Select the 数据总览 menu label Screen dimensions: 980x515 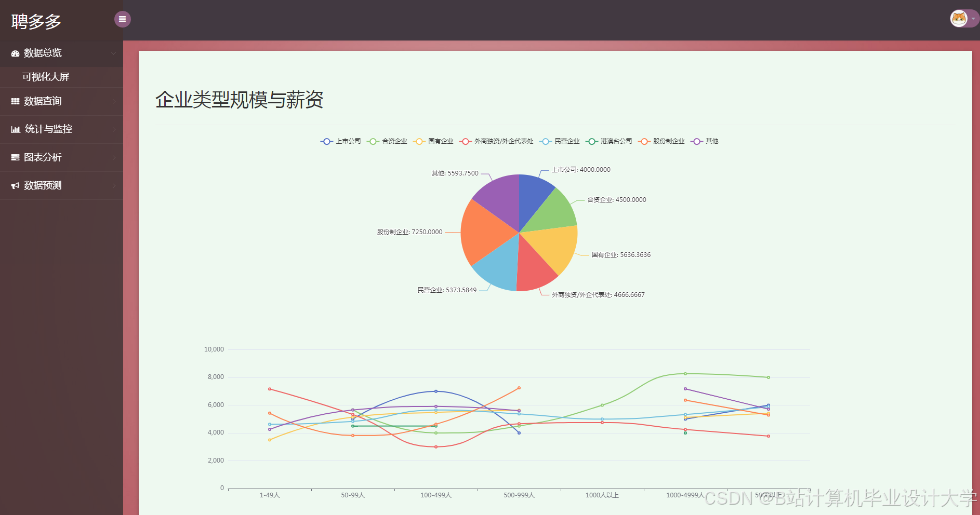(43, 53)
